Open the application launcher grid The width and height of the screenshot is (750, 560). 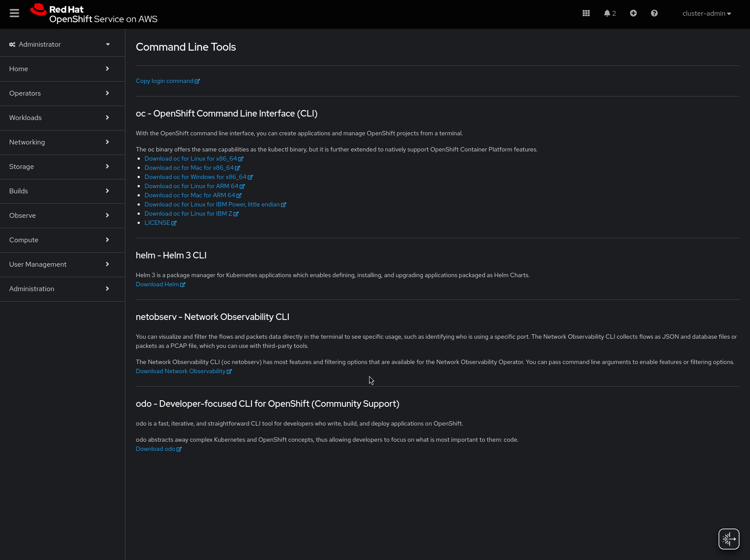click(586, 14)
